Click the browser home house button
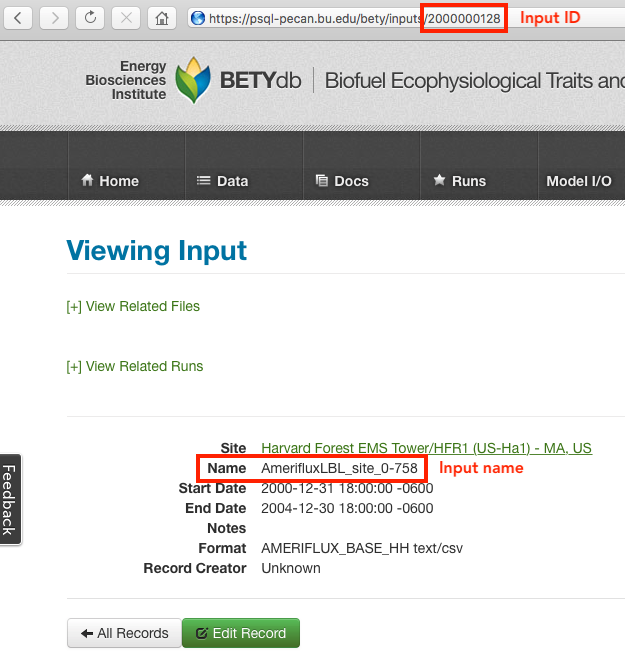 click(x=160, y=18)
